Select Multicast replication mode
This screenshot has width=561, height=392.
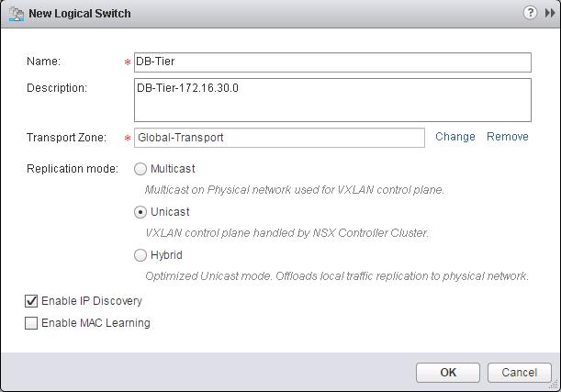pos(140,169)
